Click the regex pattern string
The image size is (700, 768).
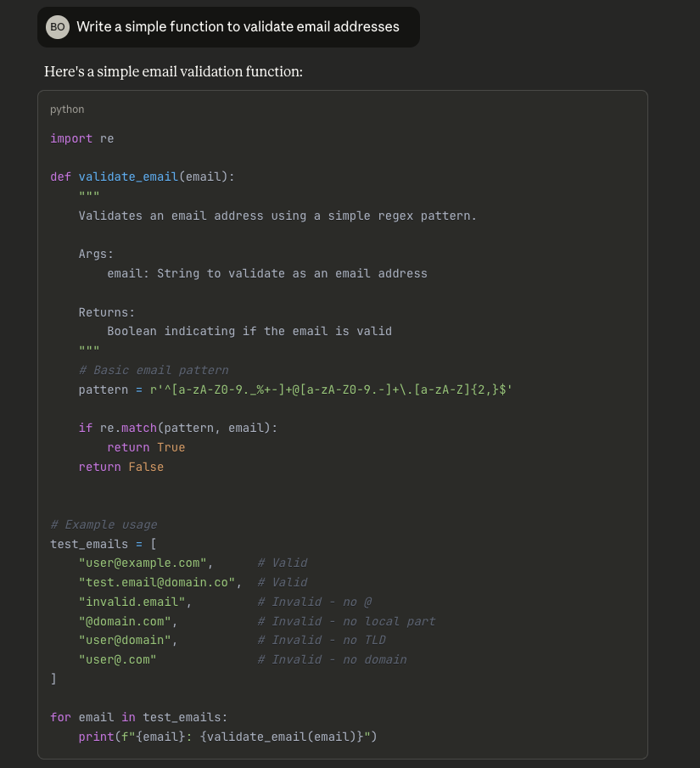point(331,390)
